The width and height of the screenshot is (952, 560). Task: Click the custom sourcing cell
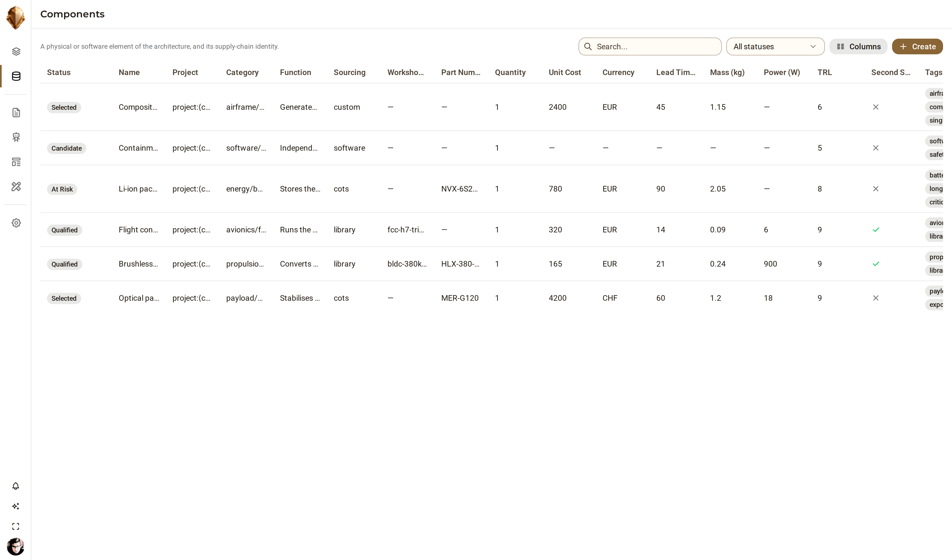tap(346, 107)
